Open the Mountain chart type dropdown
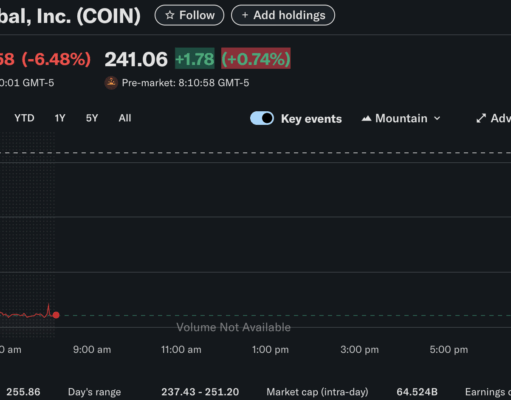Screen dimensions: 511x400 pos(401,118)
